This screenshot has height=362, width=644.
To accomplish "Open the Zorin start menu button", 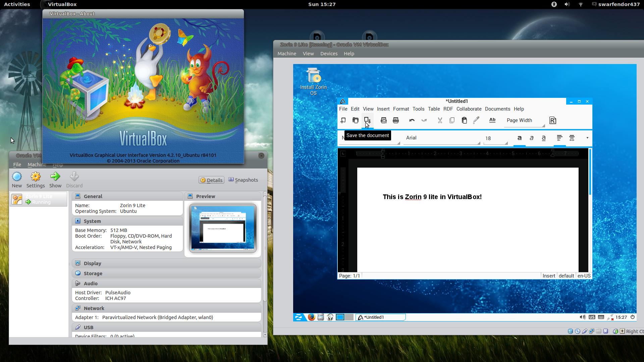I will [x=299, y=317].
